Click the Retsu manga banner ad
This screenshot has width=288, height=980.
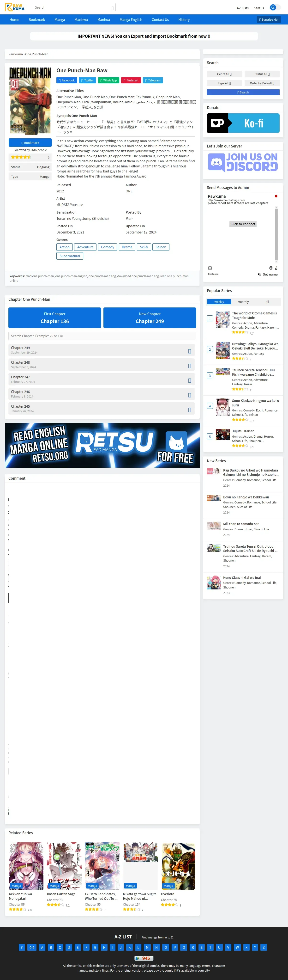click(x=102, y=446)
